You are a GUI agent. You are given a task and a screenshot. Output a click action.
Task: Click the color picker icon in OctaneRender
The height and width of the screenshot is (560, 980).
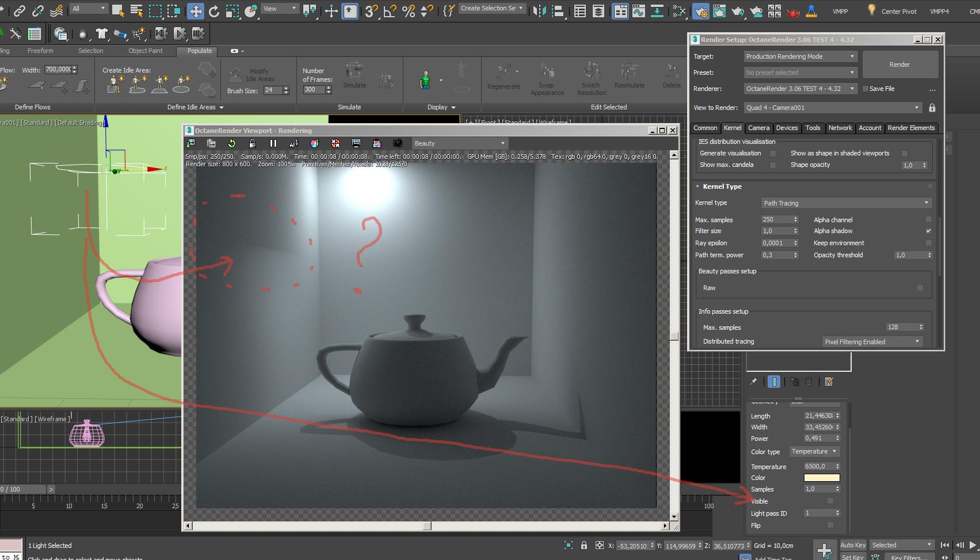pos(315,143)
